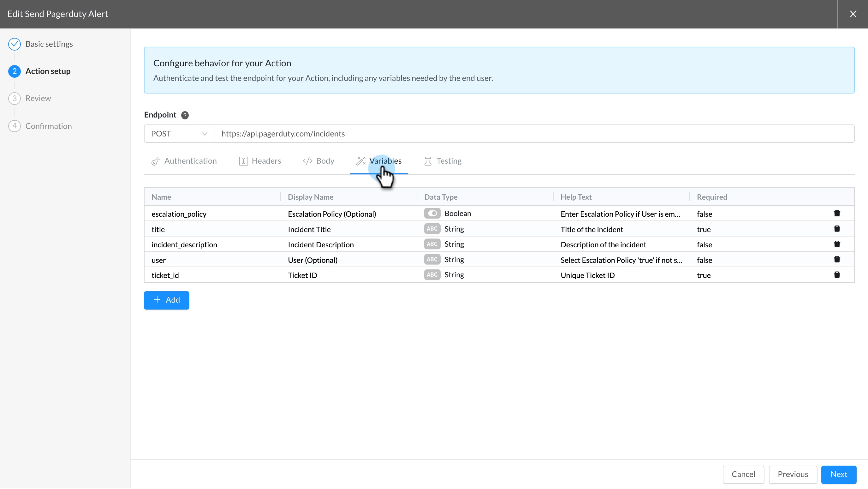Image resolution: width=868 pixels, height=489 pixels.
Task: Click the Name column header
Action: click(212, 197)
